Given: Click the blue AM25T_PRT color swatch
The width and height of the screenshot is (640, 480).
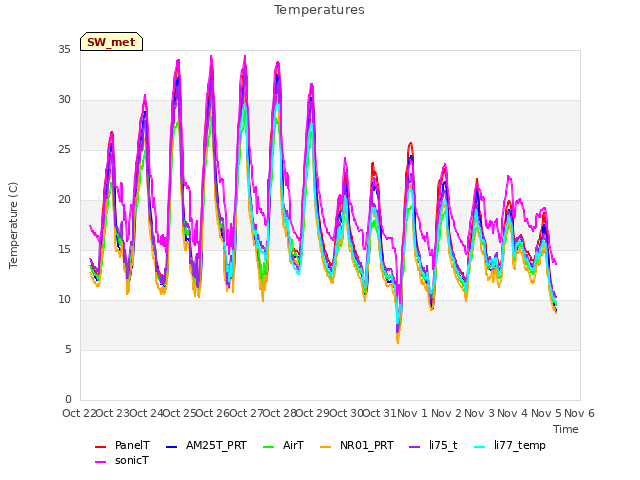Looking at the screenshot, I should [x=171, y=447].
